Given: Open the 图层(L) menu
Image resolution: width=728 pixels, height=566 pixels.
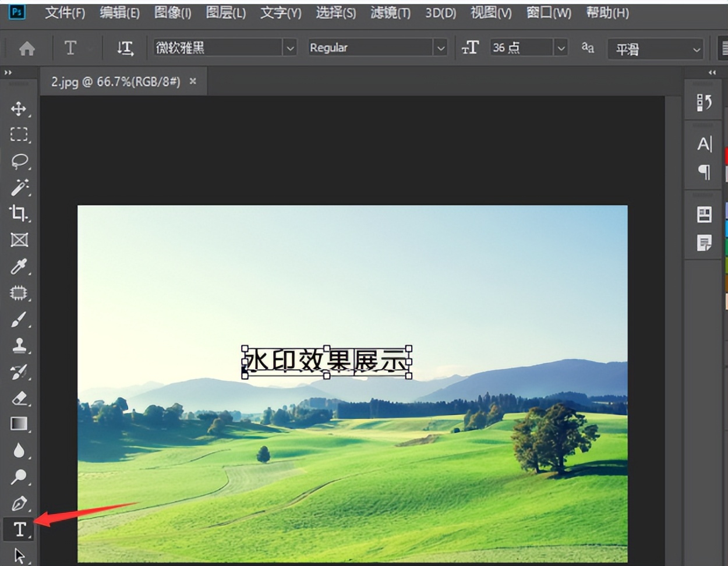Looking at the screenshot, I should (x=226, y=13).
